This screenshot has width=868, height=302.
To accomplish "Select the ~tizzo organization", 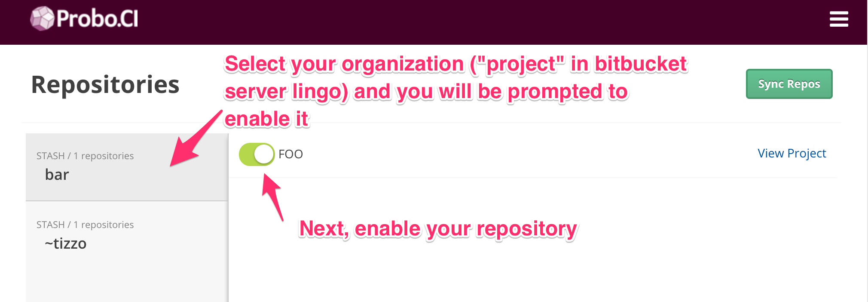I will click(x=66, y=243).
